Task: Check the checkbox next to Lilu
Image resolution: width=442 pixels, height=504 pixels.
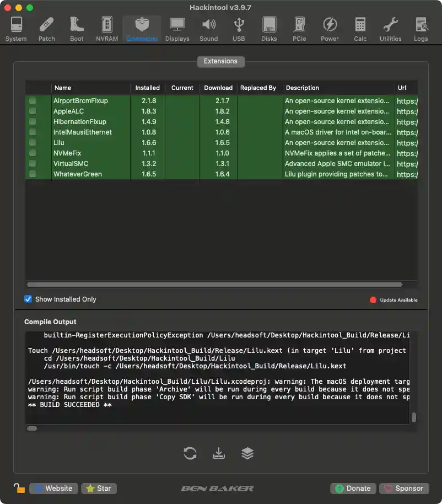Action: pos(33,143)
